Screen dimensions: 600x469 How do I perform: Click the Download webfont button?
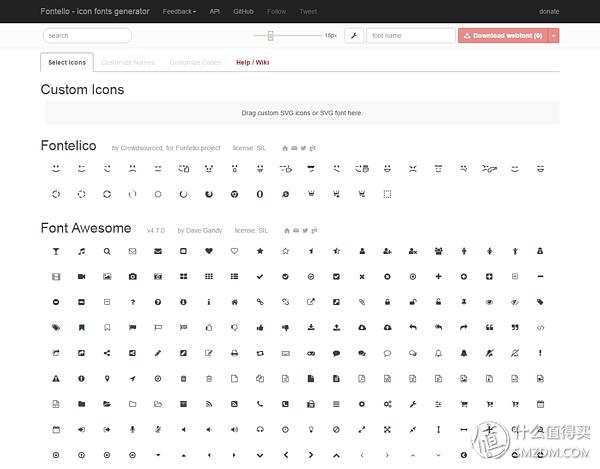click(503, 36)
